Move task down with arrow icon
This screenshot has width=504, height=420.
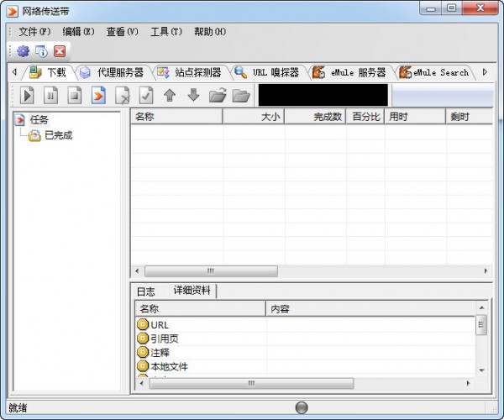[x=193, y=95]
